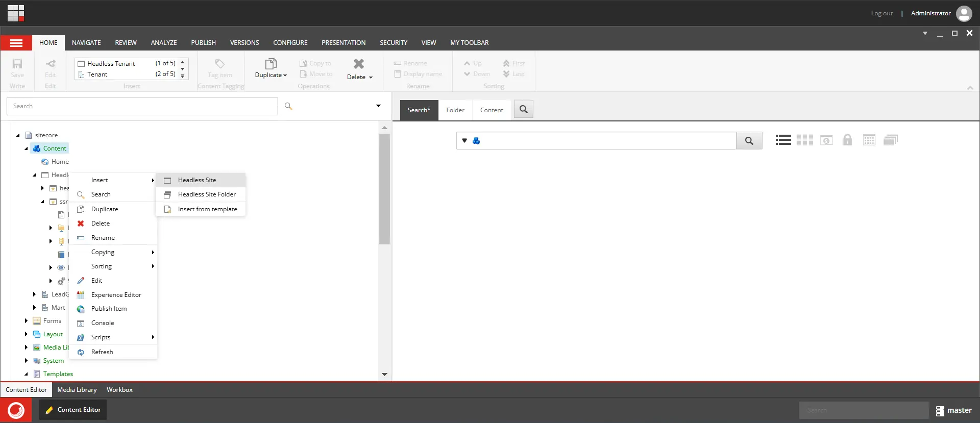The height and width of the screenshot is (423, 980).
Task: Open the Sitecore launchpad grid icon
Action: point(16,13)
